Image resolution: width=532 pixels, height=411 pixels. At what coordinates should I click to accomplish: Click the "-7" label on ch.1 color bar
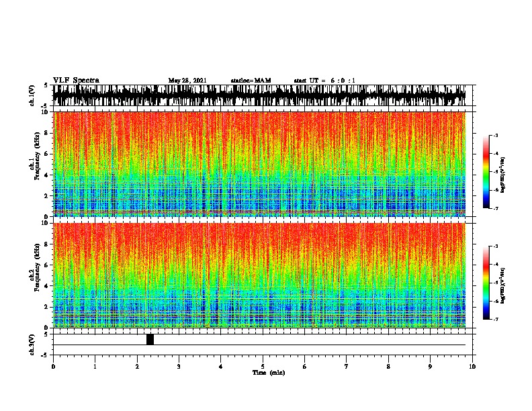496,208
